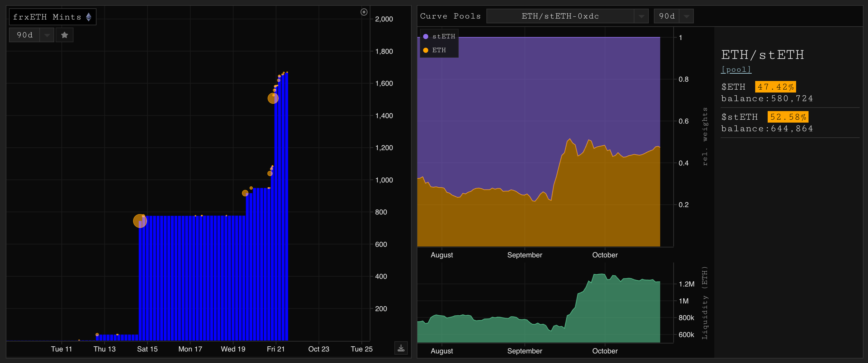The image size is (868, 363).
Task: Click the Curve Pools header label
Action: pos(450,16)
